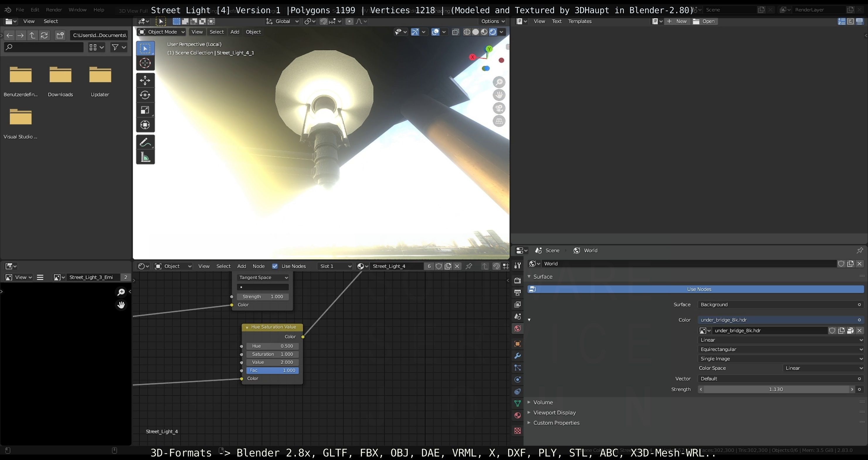This screenshot has width=868, height=460.
Task: Adjust the Strength slider set to 1.130
Action: tap(776, 389)
